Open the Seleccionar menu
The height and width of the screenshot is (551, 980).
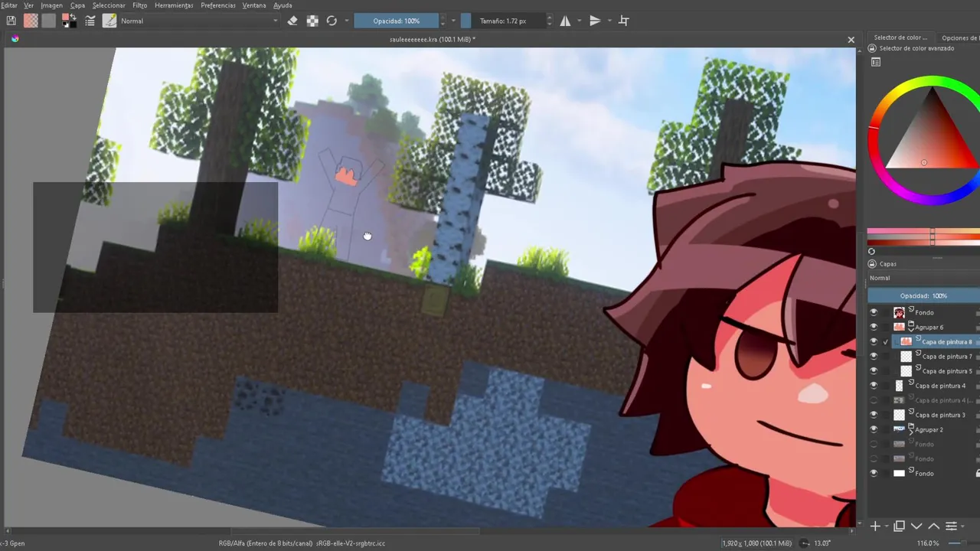(x=109, y=5)
